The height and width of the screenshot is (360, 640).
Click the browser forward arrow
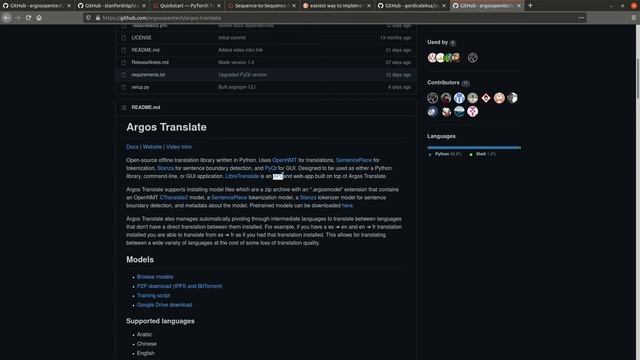(x=18, y=18)
